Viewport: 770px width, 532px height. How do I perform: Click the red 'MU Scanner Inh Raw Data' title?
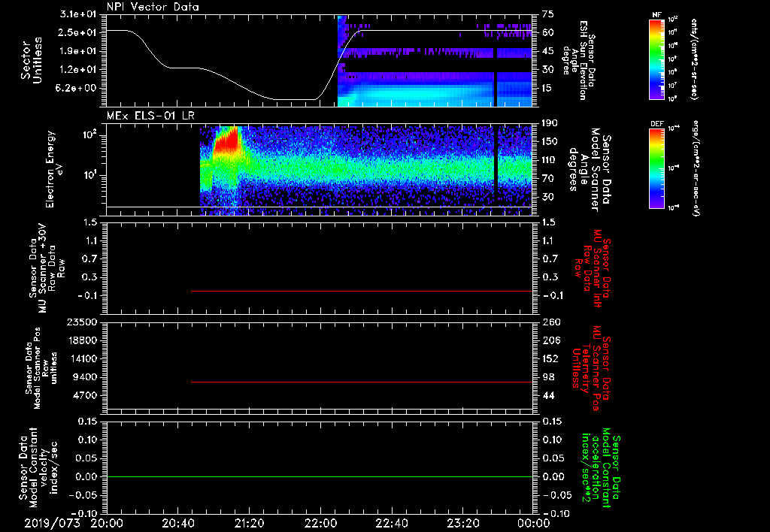(592, 268)
